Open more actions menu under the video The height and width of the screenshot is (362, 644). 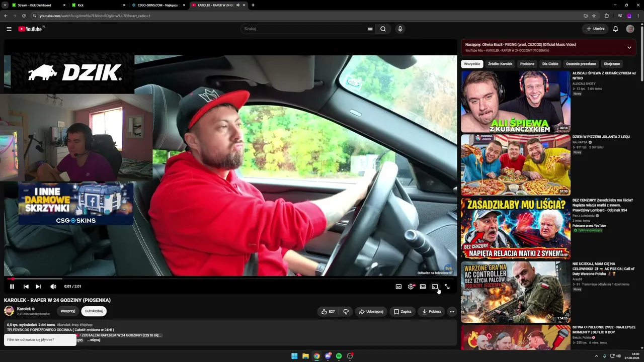pos(452,312)
